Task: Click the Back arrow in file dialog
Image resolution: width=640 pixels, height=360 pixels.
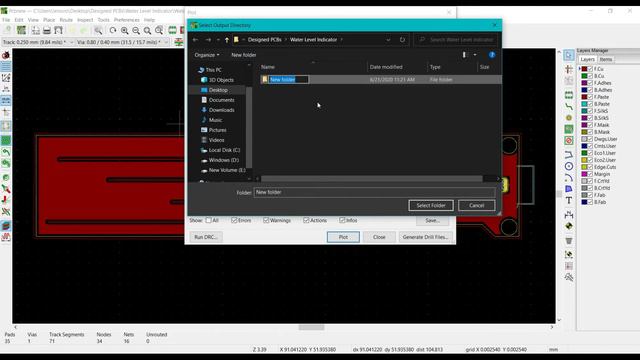Action: 196,40
